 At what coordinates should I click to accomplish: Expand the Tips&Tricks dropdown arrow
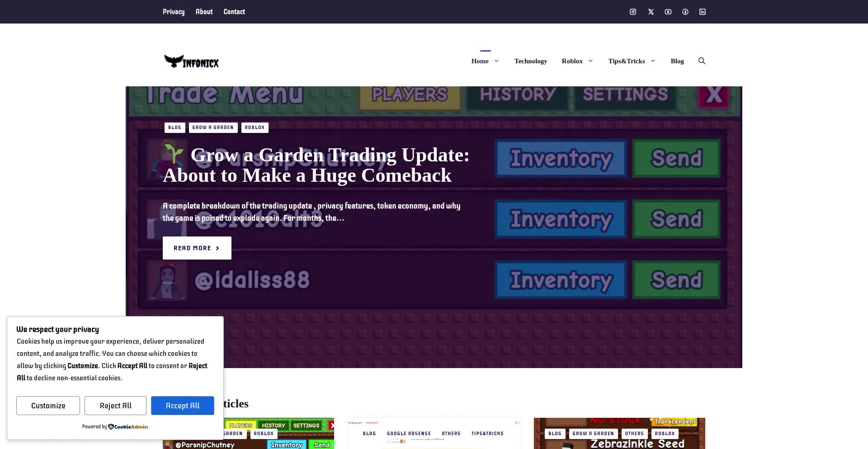pos(653,61)
